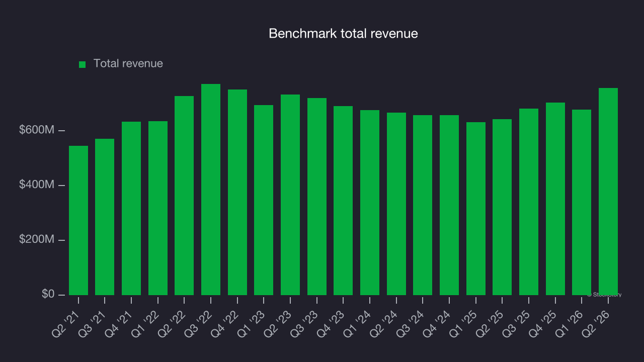
Task: Select the revenue bar for Q1 '23
Action: [x=264, y=200]
